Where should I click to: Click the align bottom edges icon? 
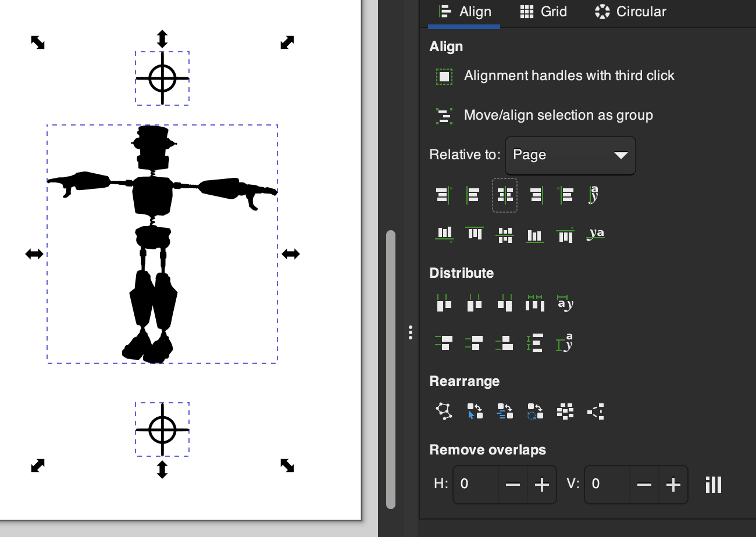click(x=535, y=234)
